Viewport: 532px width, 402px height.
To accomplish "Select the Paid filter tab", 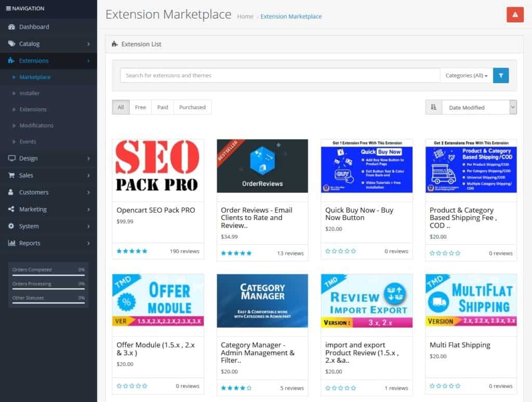I will click(163, 107).
